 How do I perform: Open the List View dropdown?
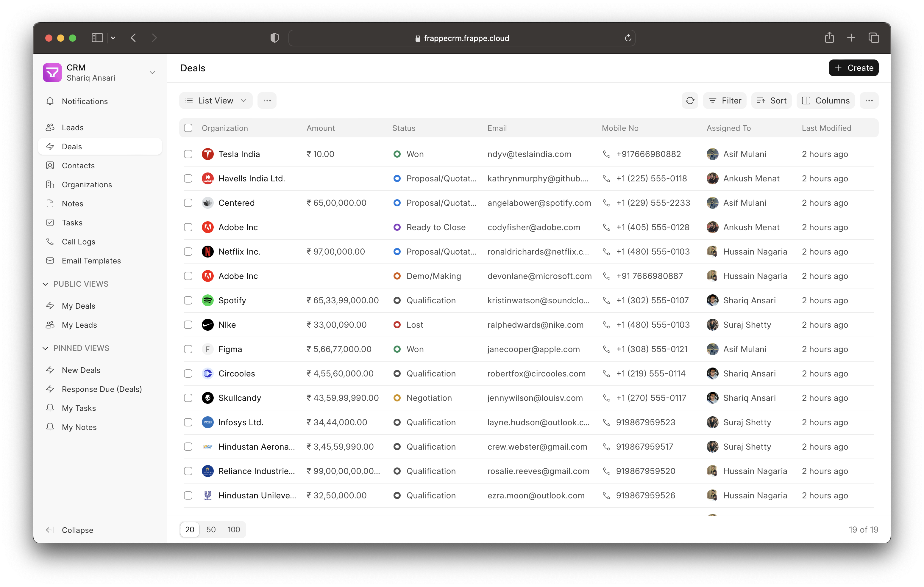(216, 101)
